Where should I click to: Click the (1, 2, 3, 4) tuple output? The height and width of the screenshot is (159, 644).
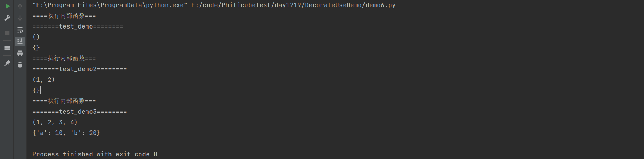[55, 122]
